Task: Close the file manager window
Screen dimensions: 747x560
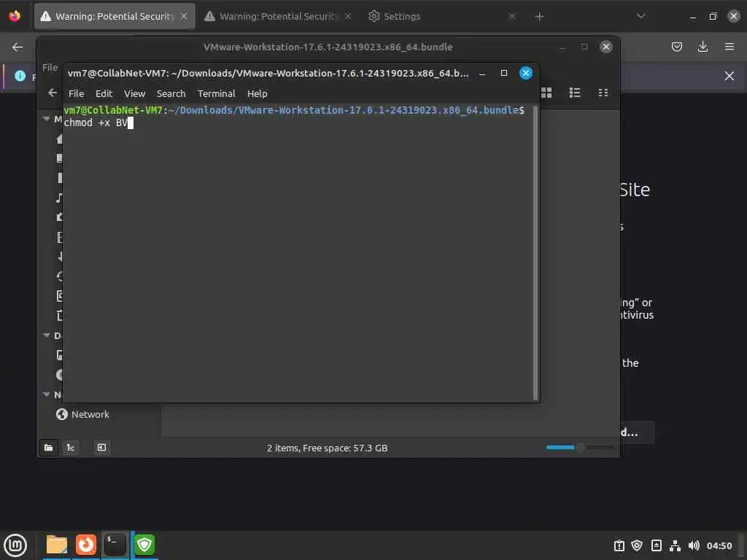Action: coord(606,47)
